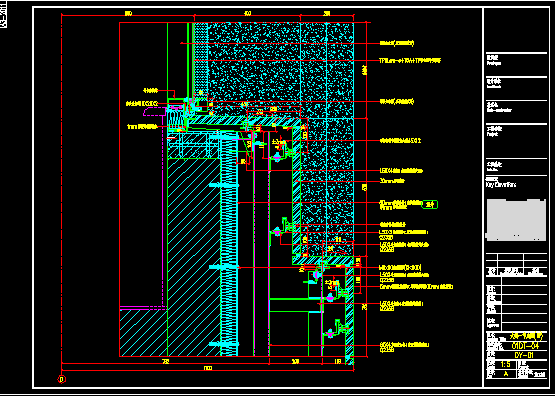Click the large green diagonal hatched block
Viewport: 555px width, 396px height.
tap(194, 257)
